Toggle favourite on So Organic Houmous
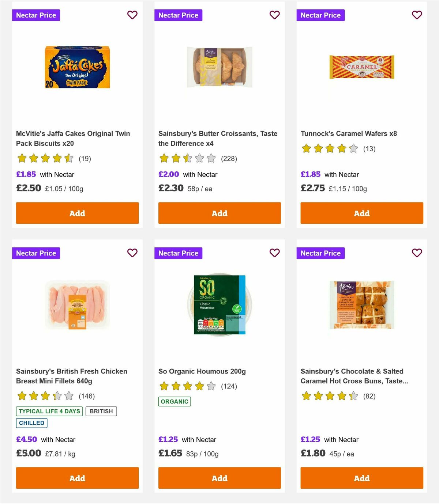 pos(274,253)
